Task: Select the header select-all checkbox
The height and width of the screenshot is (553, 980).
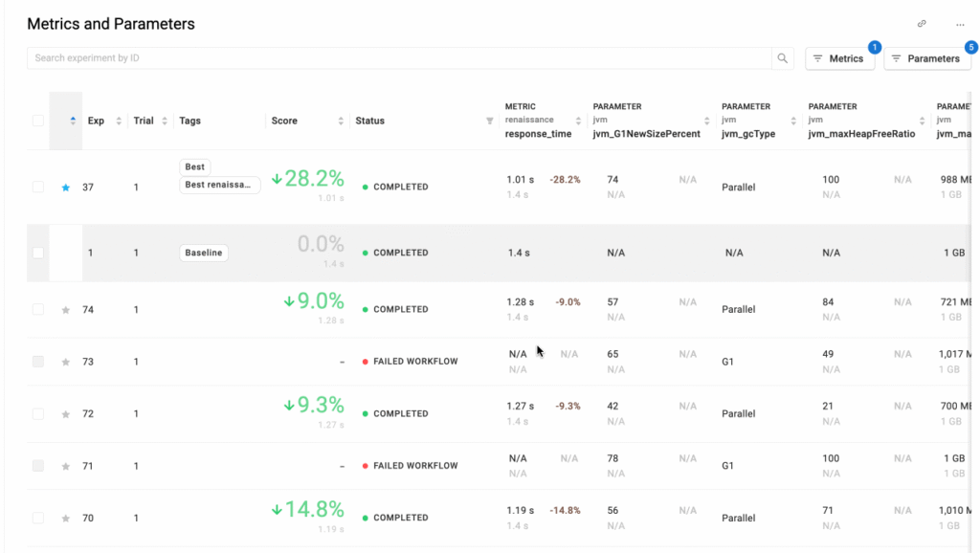Action: 38,120
